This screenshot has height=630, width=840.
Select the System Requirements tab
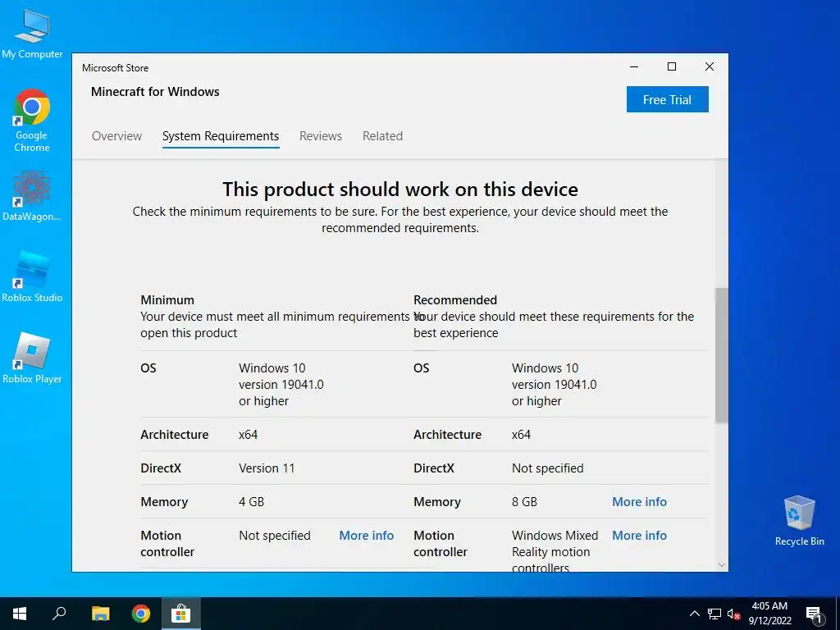tap(221, 137)
